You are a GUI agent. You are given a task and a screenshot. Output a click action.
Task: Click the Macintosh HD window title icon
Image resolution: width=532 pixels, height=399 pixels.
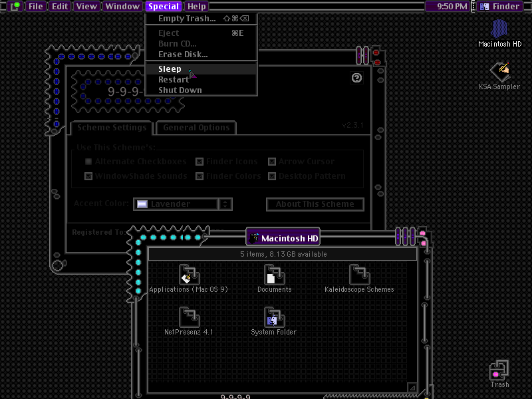[254, 238]
